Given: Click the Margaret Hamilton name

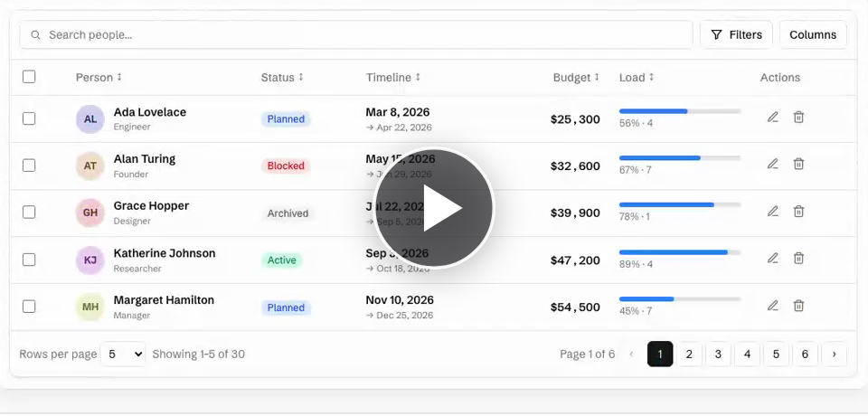Looking at the screenshot, I should click(164, 300).
